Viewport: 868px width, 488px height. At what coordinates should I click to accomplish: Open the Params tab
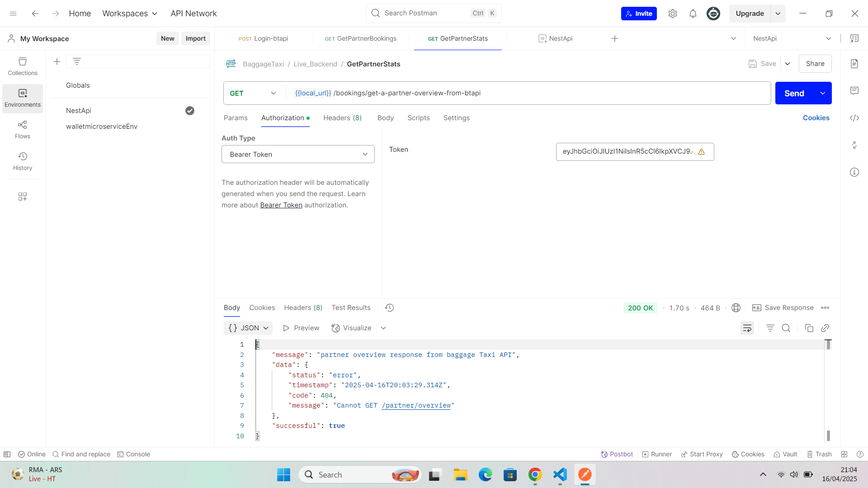[236, 118]
